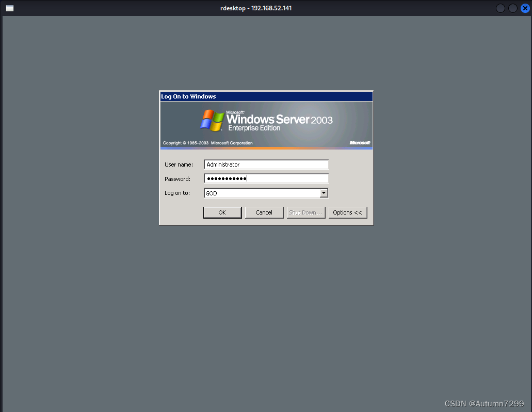The width and height of the screenshot is (532, 412).
Task: Click the Shut Down... button
Action: 305,212
